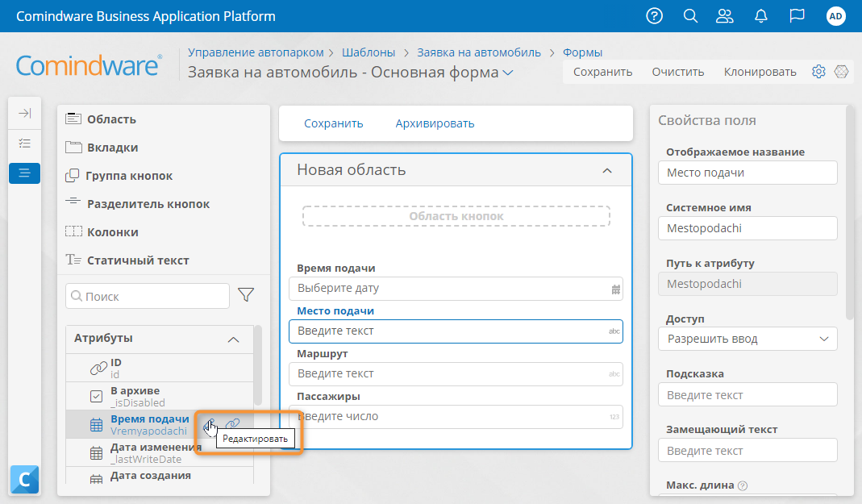Click the attributes list scrollbar

tap(258, 365)
